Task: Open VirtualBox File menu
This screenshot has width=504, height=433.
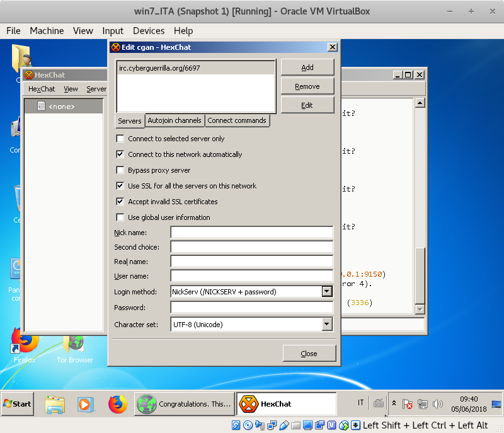Action: tap(13, 31)
